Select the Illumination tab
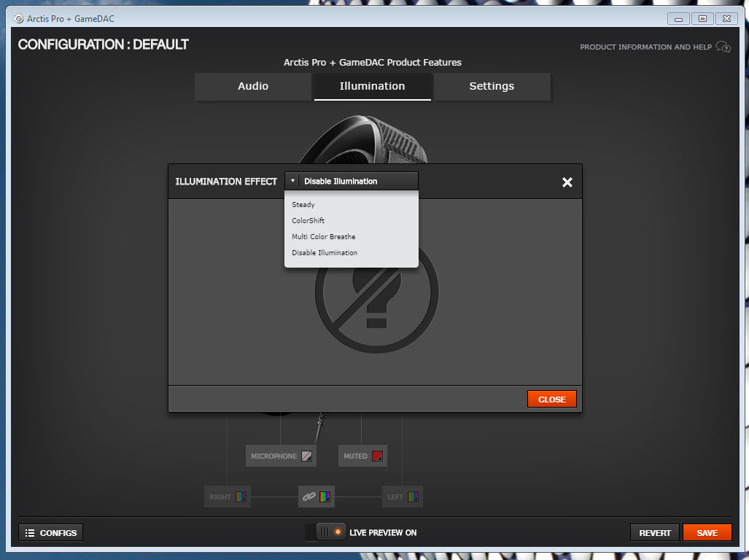749x560 pixels. click(x=372, y=87)
